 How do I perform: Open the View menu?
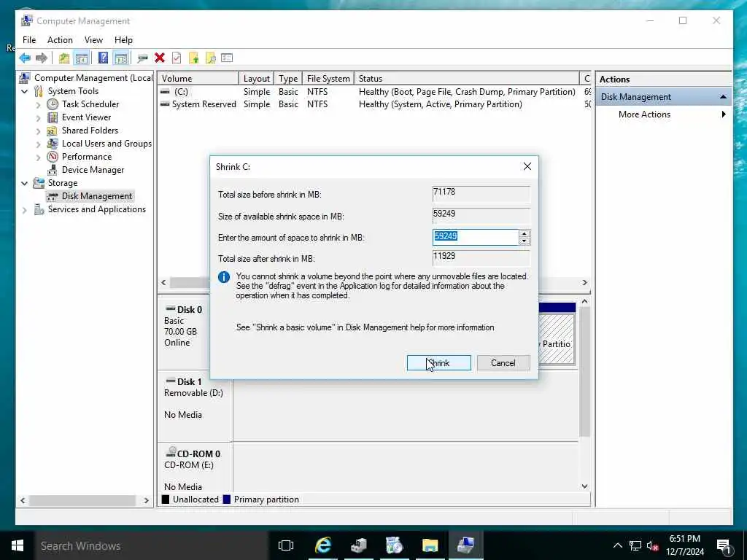pos(93,40)
